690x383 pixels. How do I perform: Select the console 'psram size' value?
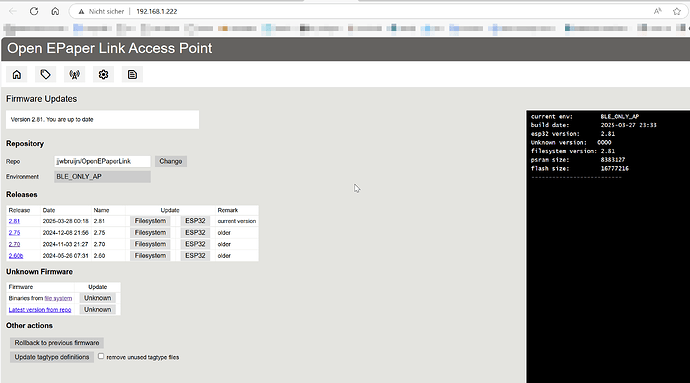click(x=613, y=160)
